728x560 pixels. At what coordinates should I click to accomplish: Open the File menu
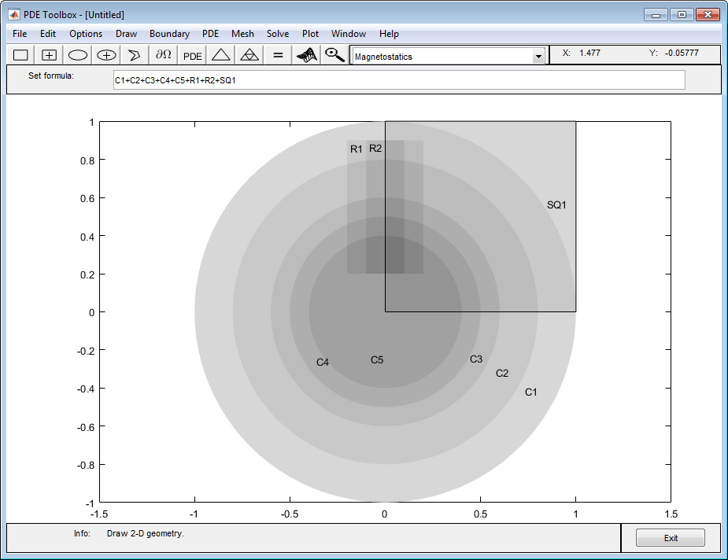[x=20, y=34]
